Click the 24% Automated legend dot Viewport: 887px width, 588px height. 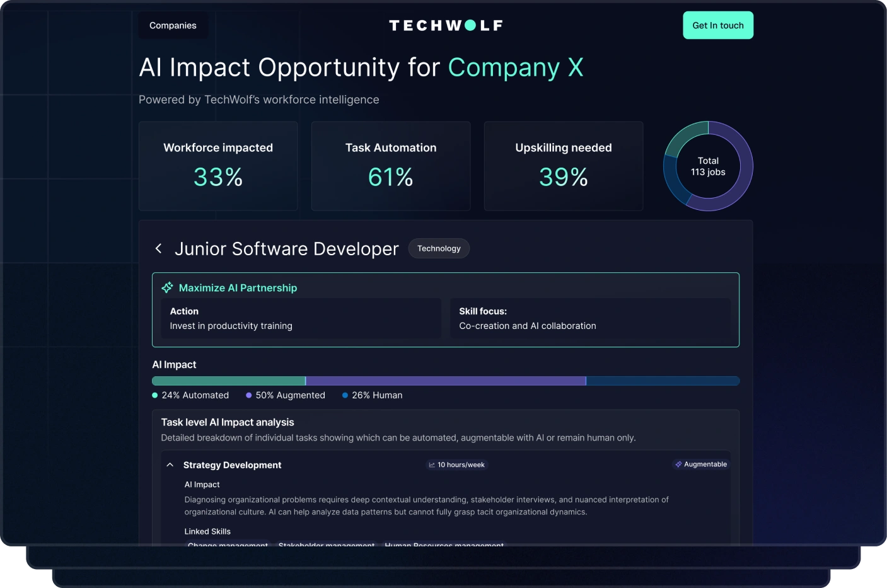click(155, 395)
